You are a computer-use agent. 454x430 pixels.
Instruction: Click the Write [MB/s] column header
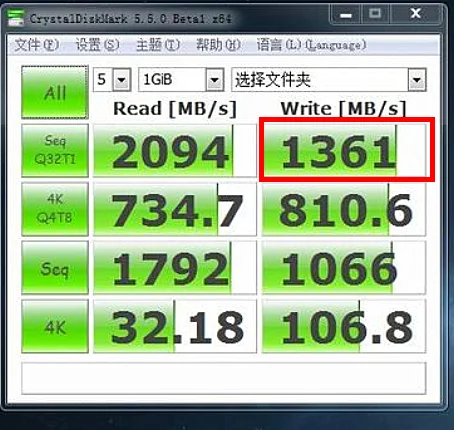(x=344, y=109)
